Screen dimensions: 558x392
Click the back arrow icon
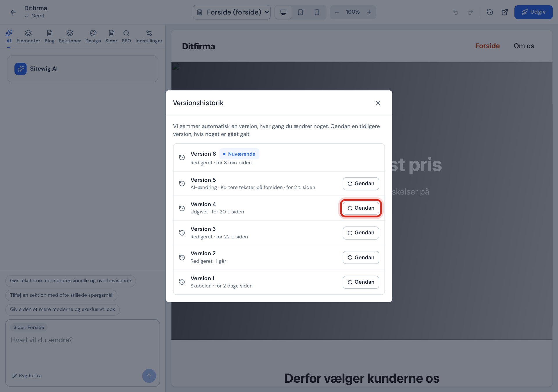13,12
